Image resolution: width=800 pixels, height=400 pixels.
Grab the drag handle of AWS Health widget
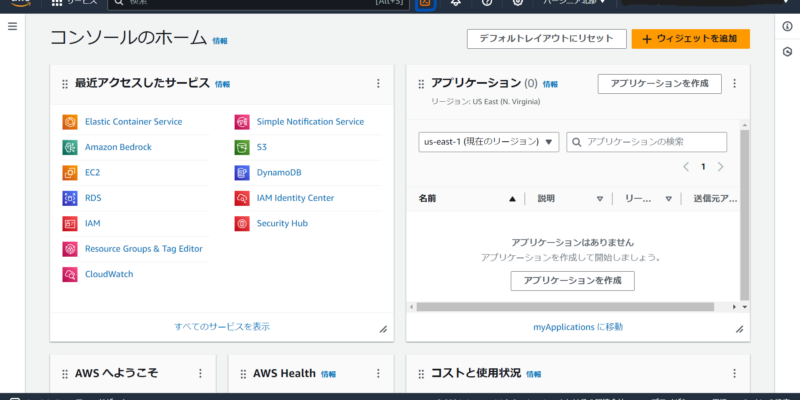tap(243, 374)
